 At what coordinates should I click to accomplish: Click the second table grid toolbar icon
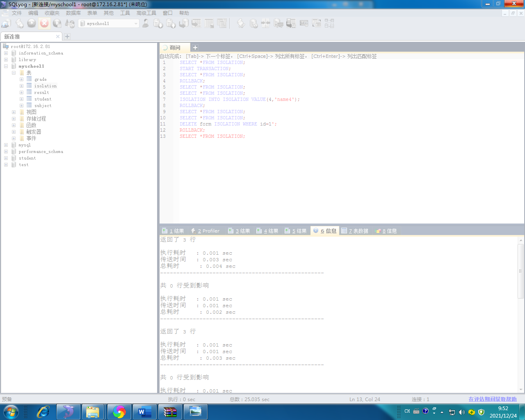tap(209, 23)
